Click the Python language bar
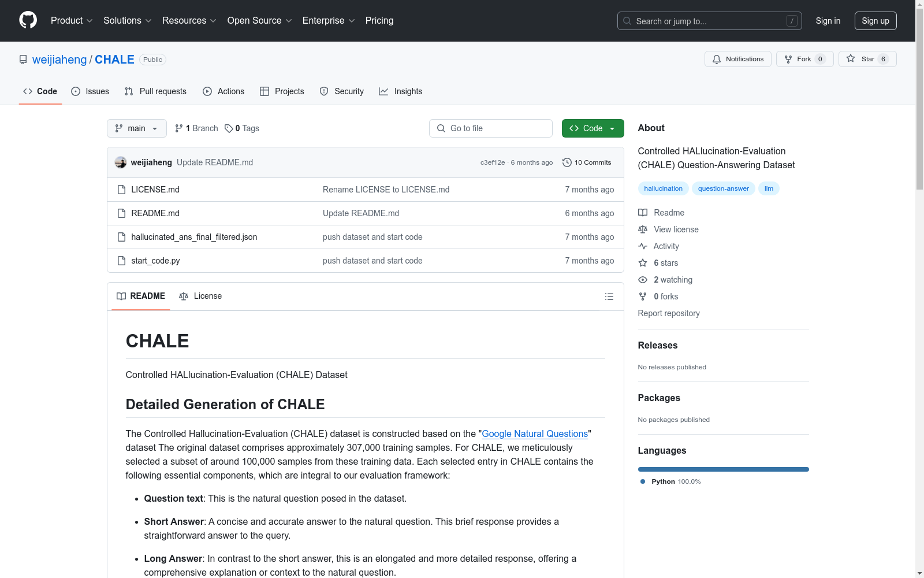Image resolution: width=924 pixels, height=578 pixels. (x=724, y=469)
